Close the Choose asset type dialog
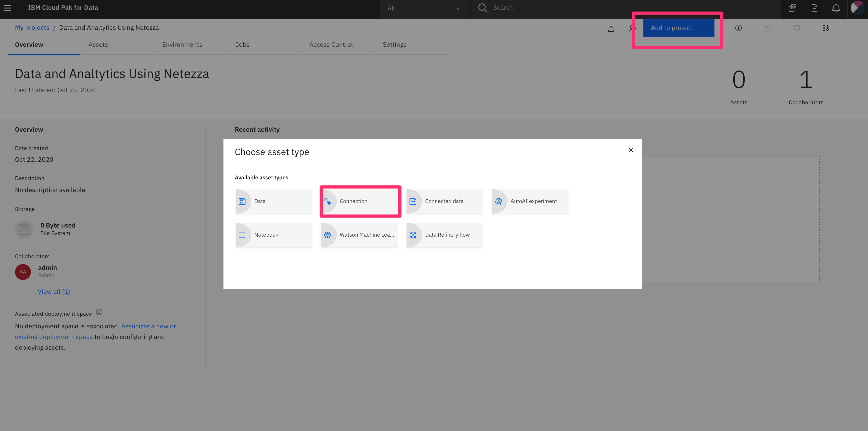This screenshot has height=431, width=868. [631, 150]
